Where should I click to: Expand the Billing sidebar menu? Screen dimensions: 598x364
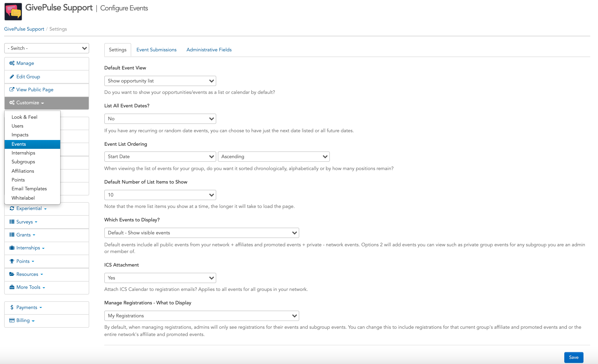47,321
